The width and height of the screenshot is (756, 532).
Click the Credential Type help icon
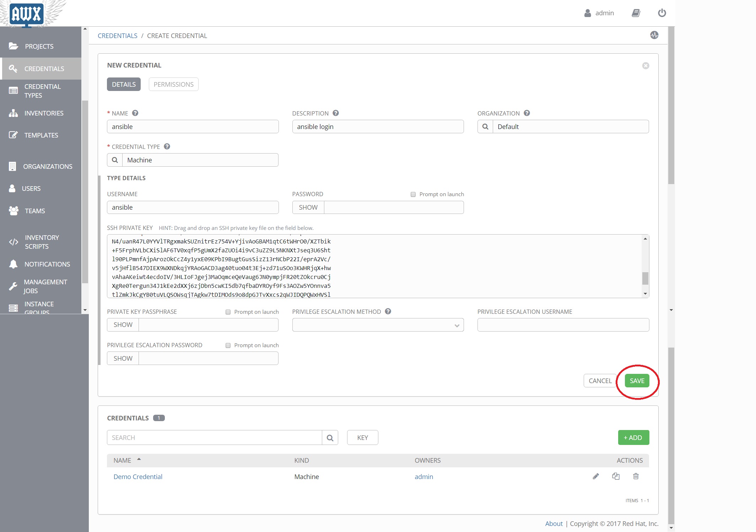[x=167, y=146]
